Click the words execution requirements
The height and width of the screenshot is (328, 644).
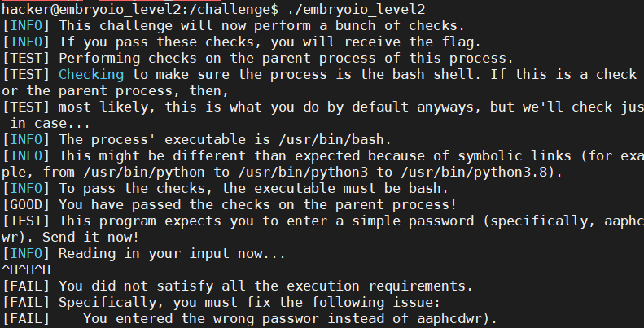click(x=387, y=286)
